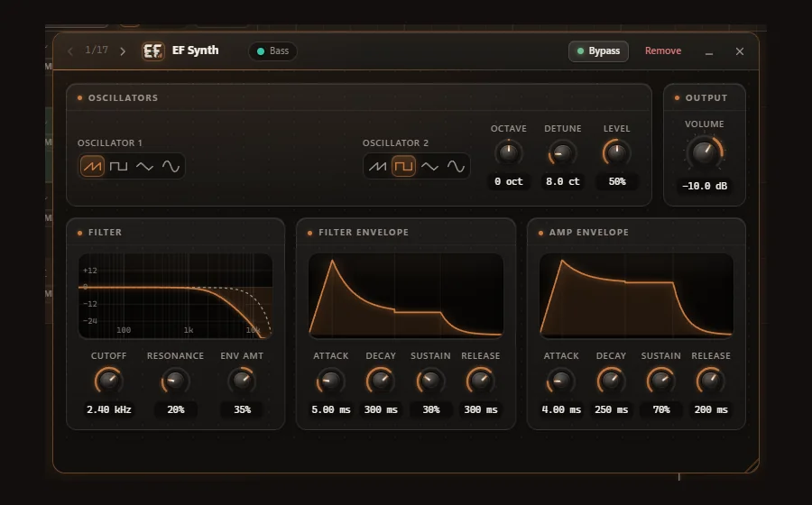Click the '70%' amp sustain value
The height and width of the screenshot is (505, 812).
[x=661, y=409]
